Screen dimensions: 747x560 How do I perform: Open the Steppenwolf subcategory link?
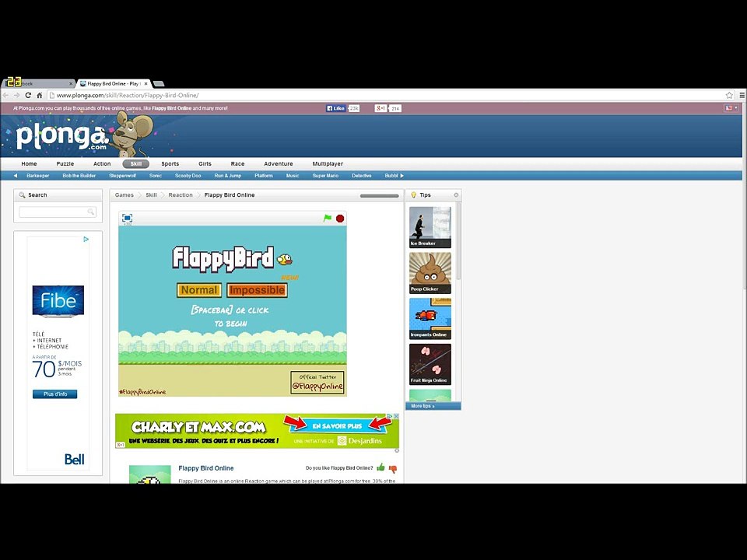pos(122,176)
